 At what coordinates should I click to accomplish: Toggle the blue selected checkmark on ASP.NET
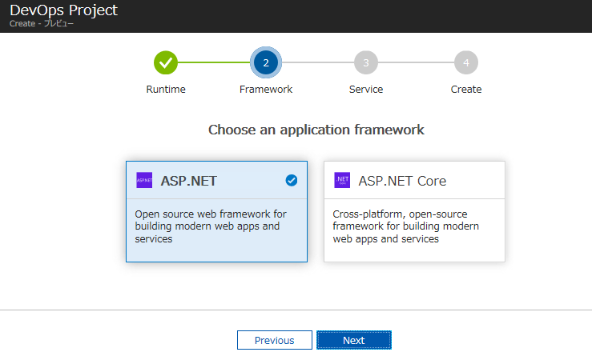point(291,180)
